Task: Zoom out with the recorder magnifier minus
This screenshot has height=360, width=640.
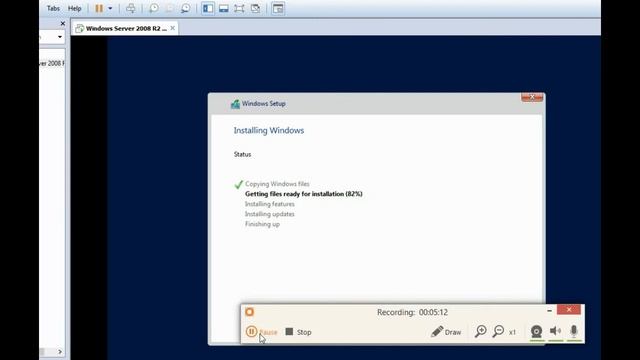Action: (498, 331)
